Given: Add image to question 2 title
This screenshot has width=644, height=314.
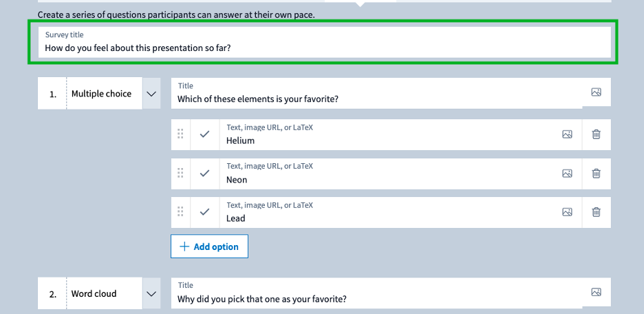Looking at the screenshot, I should 597,292.
